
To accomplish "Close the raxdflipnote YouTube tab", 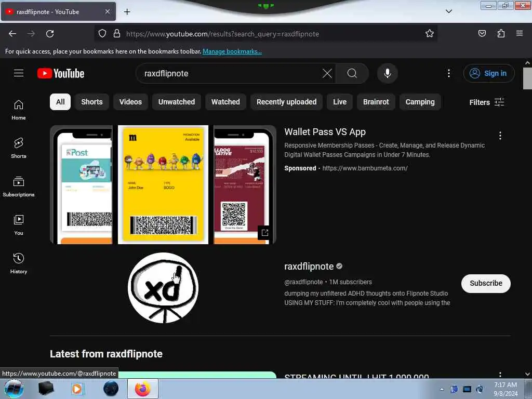I will click(107, 11).
